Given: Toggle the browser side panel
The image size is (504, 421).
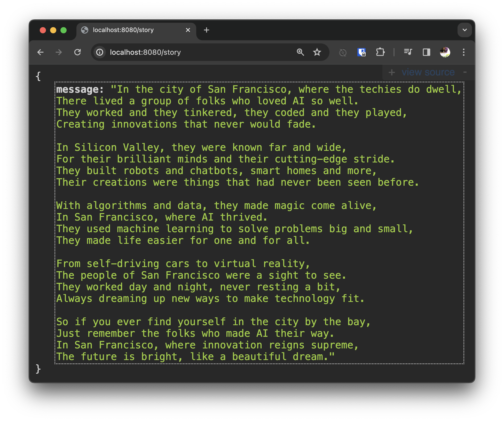Looking at the screenshot, I should [x=426, y=52].
